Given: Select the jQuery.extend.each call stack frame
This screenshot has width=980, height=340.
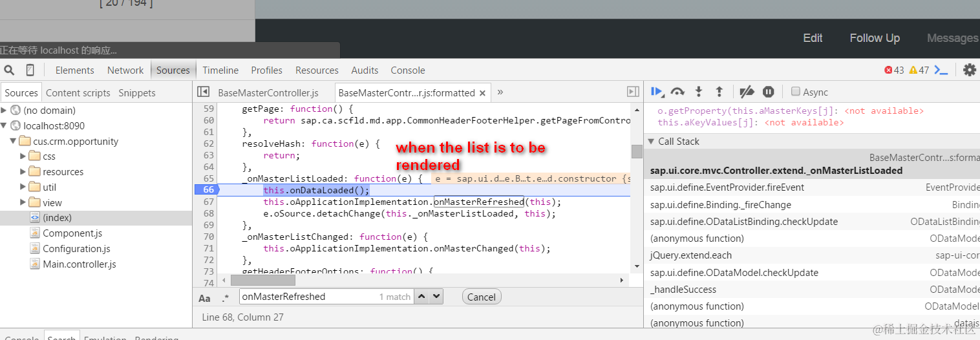Looking at the screenshot, I should (x=812, y=255).
